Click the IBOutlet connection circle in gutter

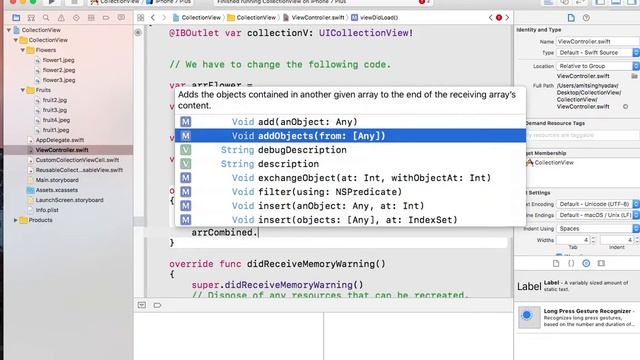(138, 32)
